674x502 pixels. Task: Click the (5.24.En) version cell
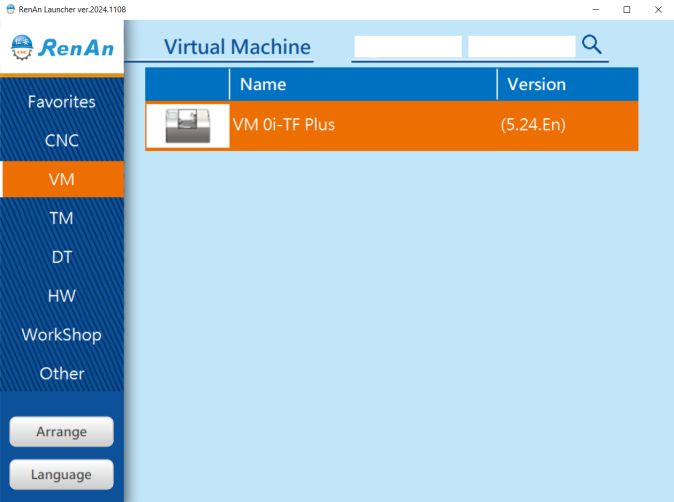tap(533, 125)
